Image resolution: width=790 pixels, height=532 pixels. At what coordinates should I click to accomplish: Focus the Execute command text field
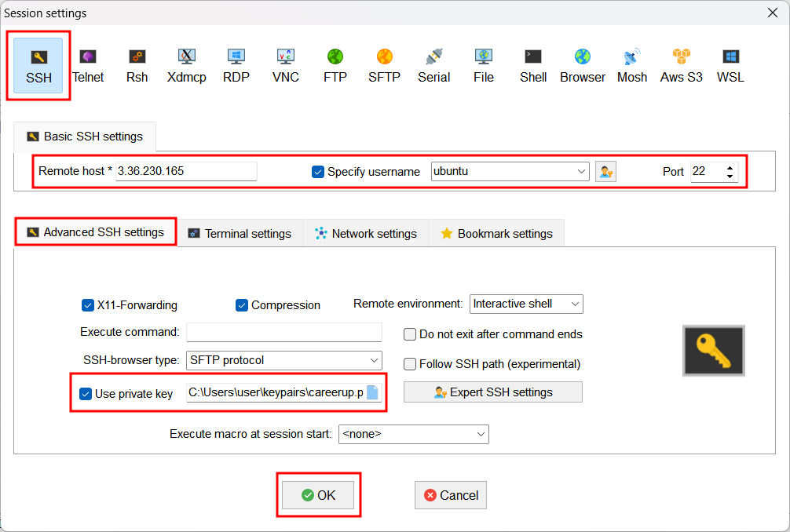click(x=284, y=332)
